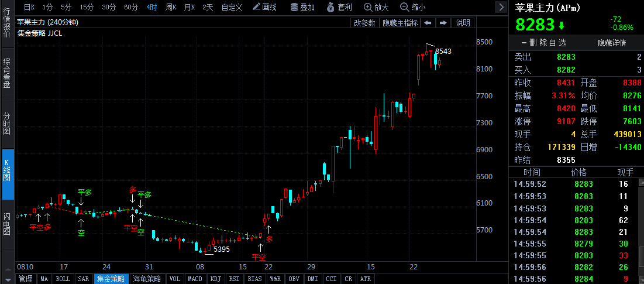Image resolution: width=644 pixels, height=284 pixels.
Task: Click the 叠加 overlay icon
Action: point(302,7)
